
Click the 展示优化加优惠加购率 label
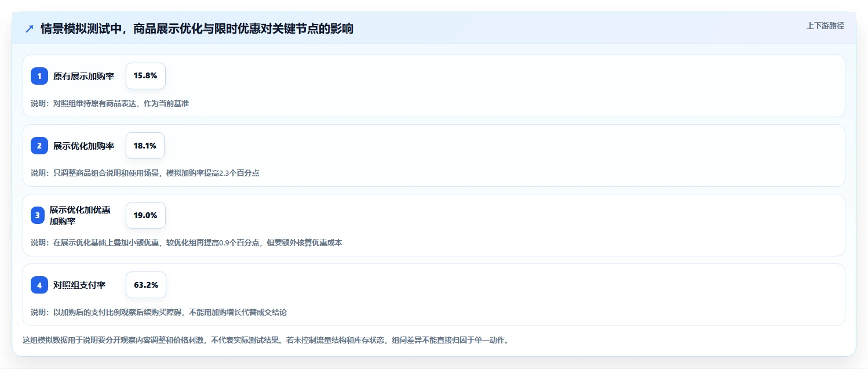pyautogui.click(x=80, y=215)
